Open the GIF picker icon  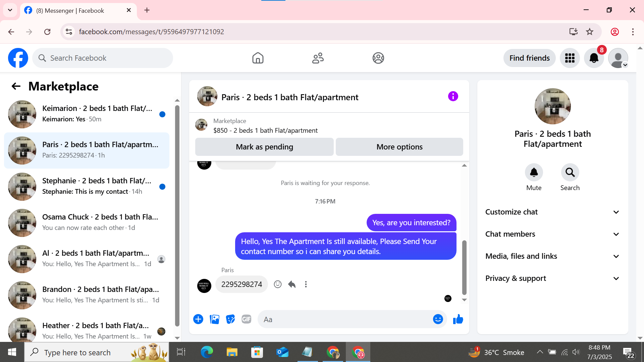point(247,319)
